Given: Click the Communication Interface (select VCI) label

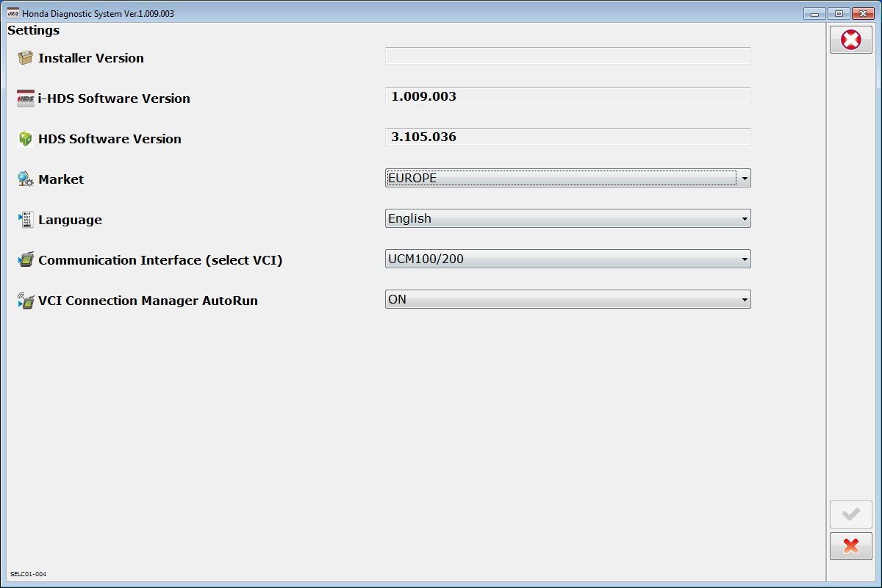Looking at the screenshot, I should (x=160, y=260).
